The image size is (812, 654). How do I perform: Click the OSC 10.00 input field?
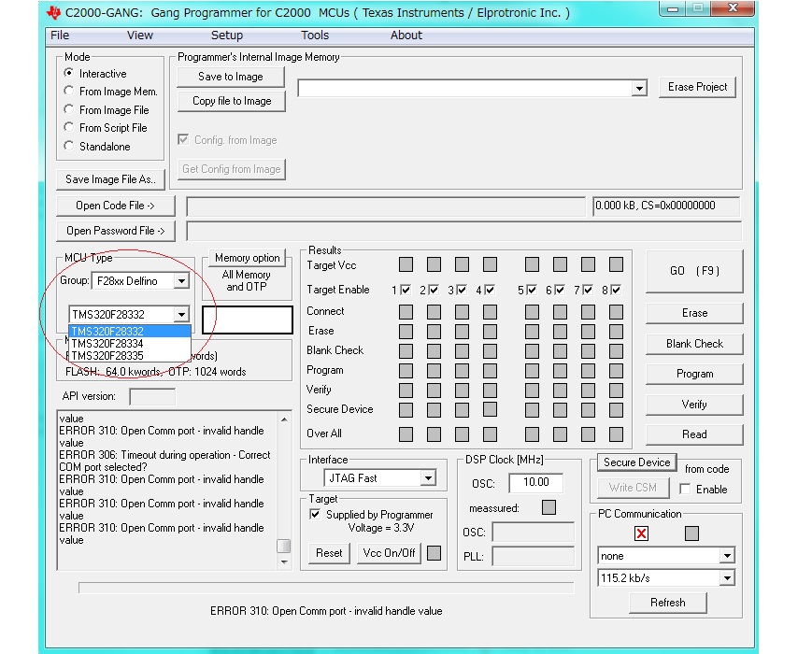(x=536, y=483)
